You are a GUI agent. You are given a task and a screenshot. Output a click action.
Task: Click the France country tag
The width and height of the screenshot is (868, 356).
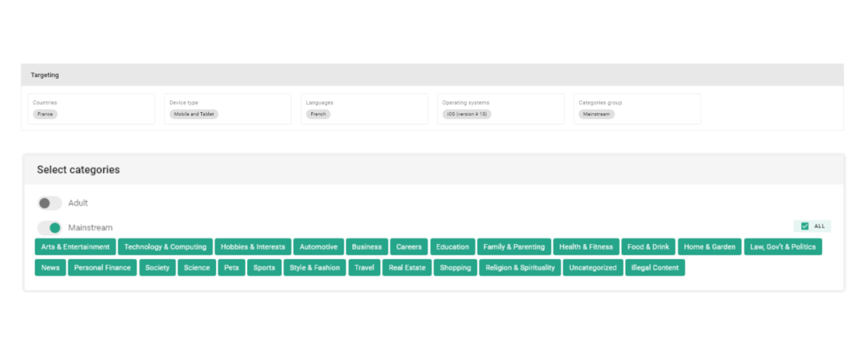click(x=45, y=115)
